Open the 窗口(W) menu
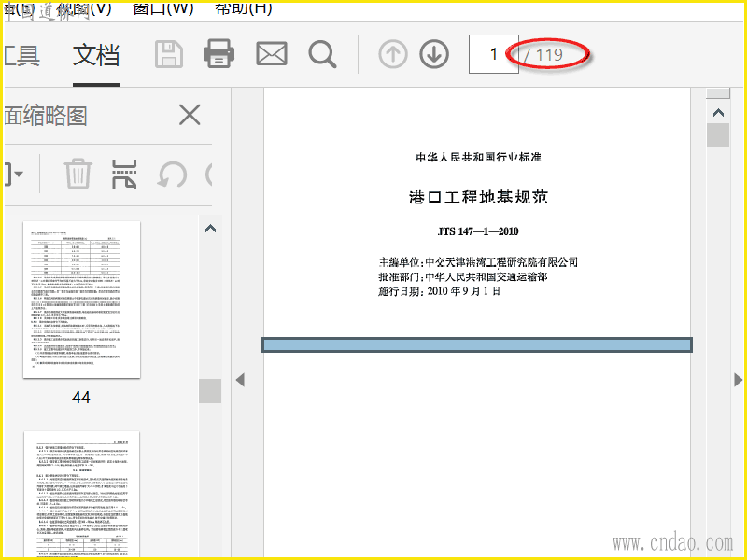This screenshot has width=747, height=560. pos(163,7)
